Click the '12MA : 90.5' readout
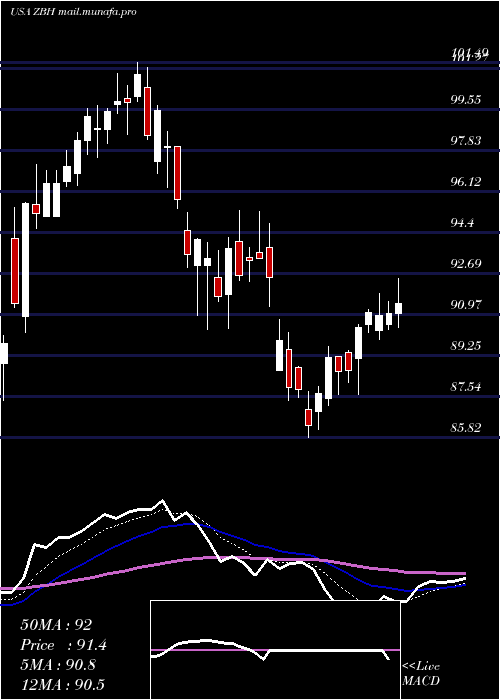The height and width of the screenshot is (700, 500). click(63, 685)
